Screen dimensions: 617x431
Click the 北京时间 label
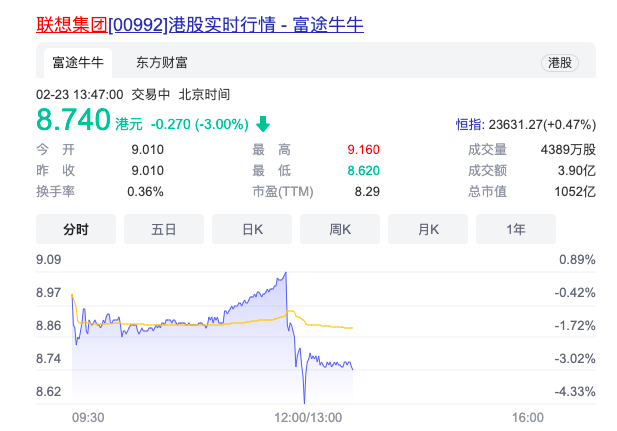[204, 94]
